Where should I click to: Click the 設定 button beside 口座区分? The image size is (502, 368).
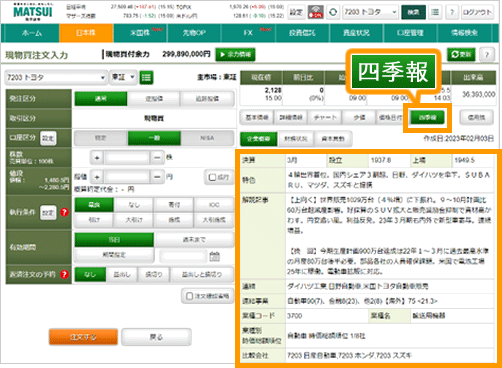click(x=48, y=138)
